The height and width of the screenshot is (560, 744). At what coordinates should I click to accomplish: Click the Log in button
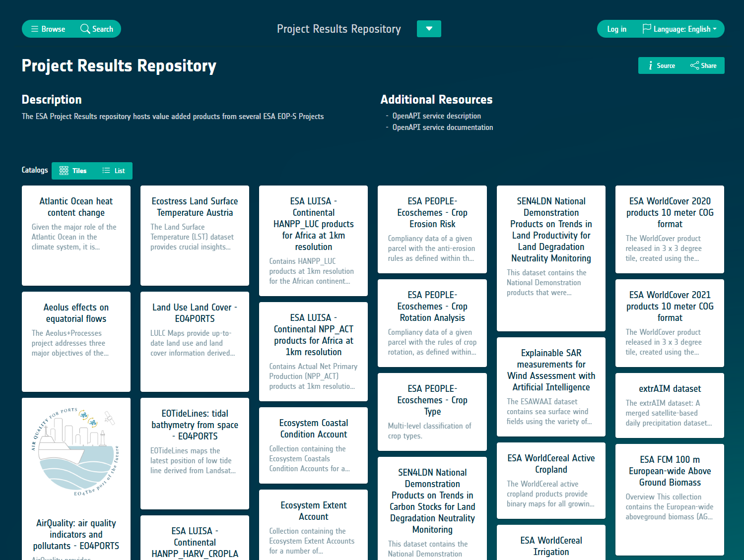616,29
